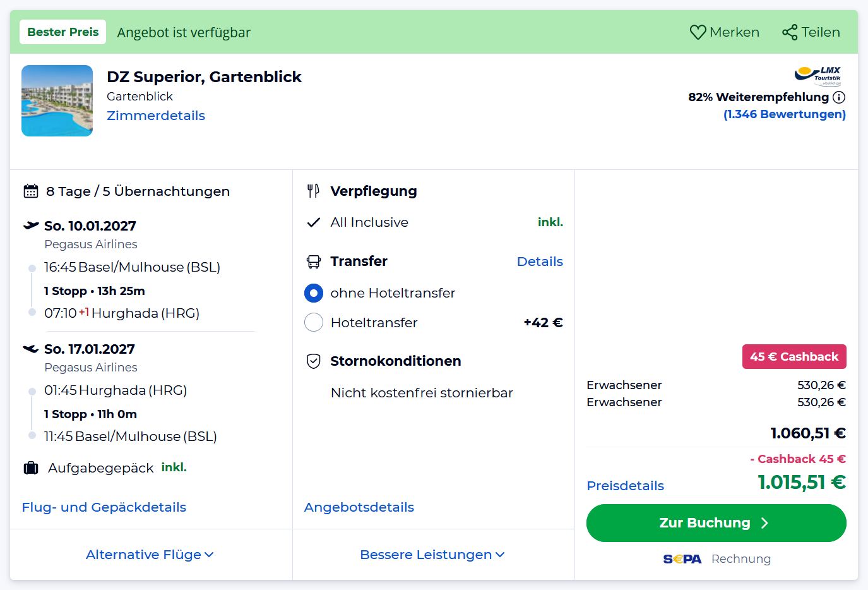Expand the Alternative Flüge section
868x590 pixels.
(150, 555)
